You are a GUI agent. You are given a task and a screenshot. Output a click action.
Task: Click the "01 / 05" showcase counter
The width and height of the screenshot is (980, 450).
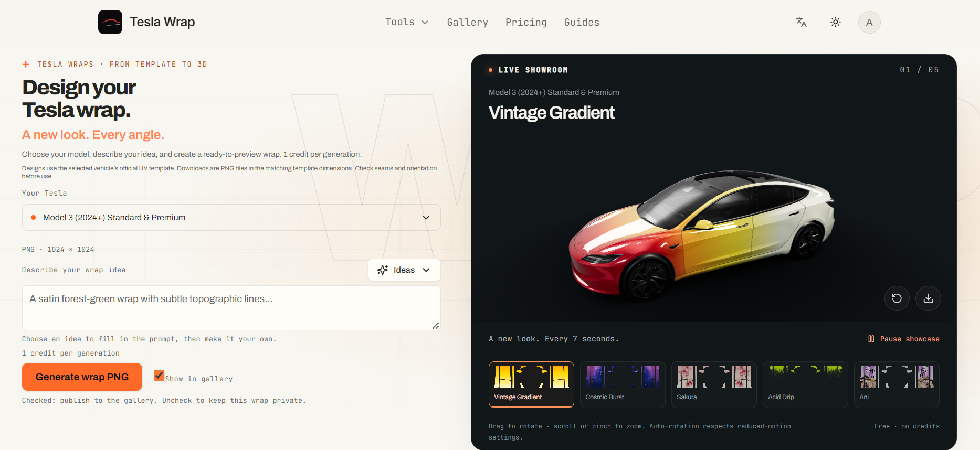click(x=919, y=70)
